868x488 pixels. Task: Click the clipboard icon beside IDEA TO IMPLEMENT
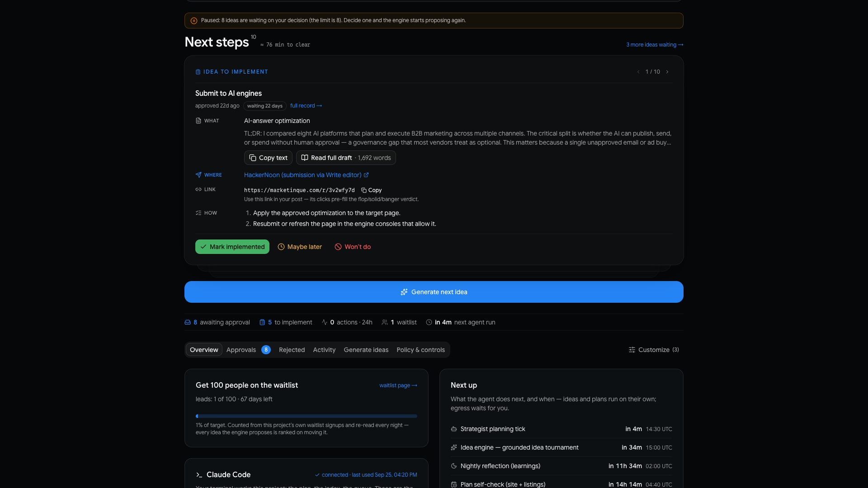pyautogui.click(x=198, y=72)
